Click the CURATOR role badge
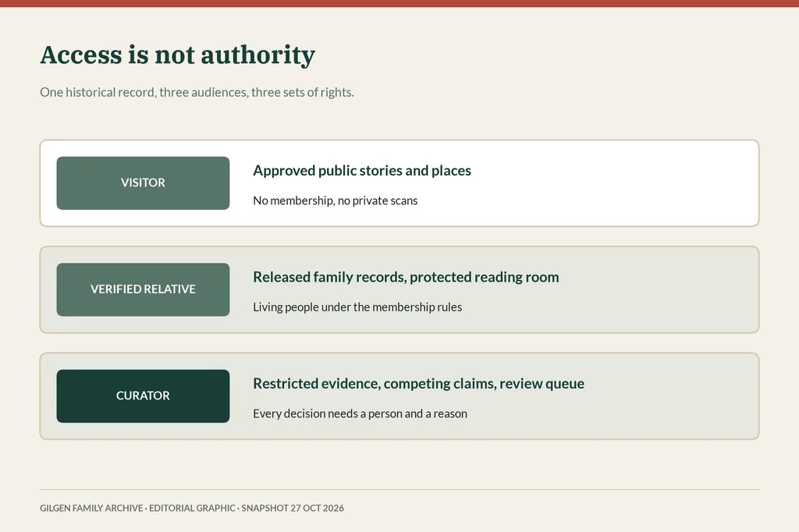This screenshot has height=532, width=799. (143, 396)
